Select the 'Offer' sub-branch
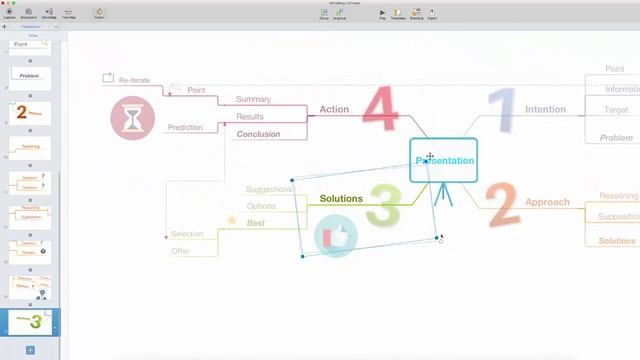The image size is (640, 360). click(x=180, y=251)
